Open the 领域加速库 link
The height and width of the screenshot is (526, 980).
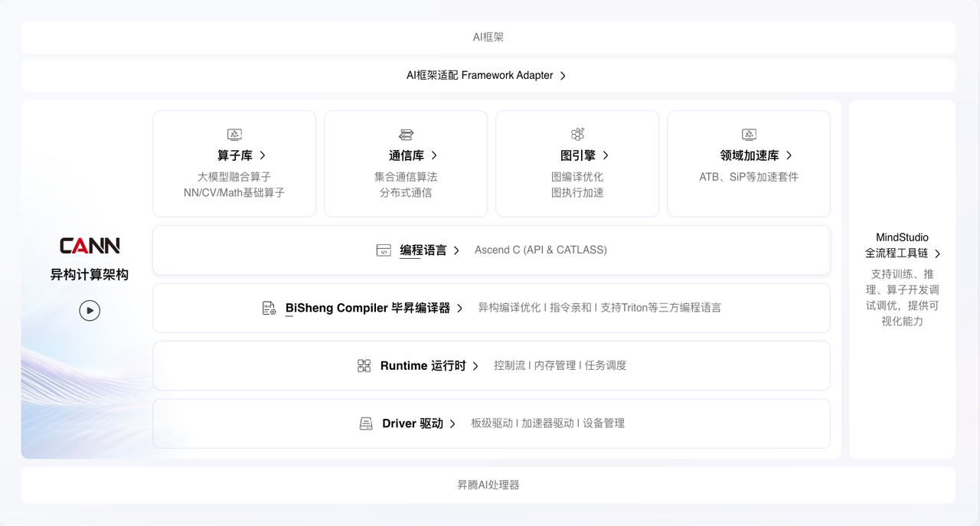click(750, 155)
